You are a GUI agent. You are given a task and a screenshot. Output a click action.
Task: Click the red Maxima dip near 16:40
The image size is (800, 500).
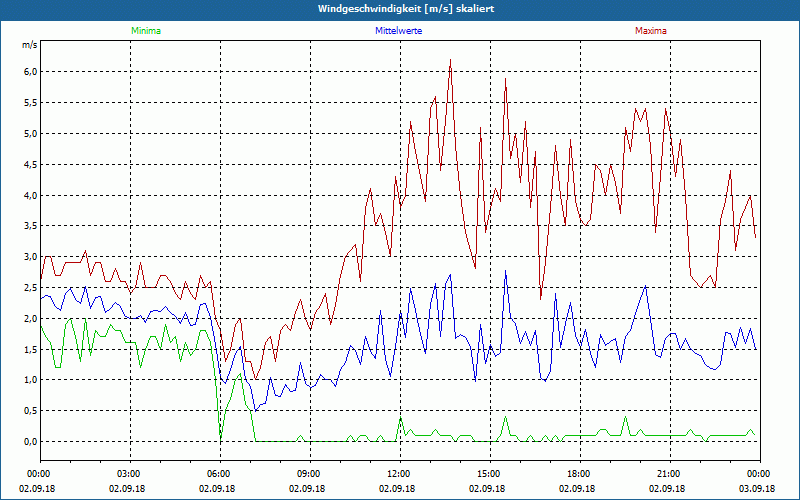click(x=540, y=298)
